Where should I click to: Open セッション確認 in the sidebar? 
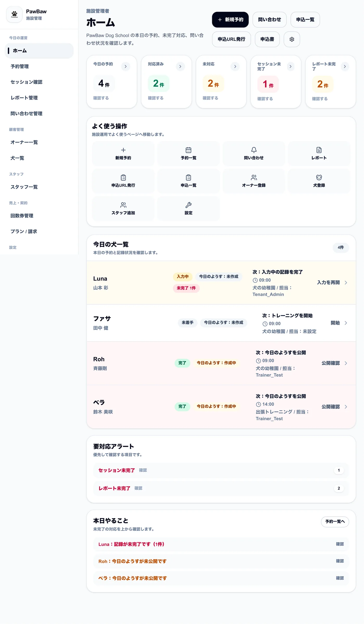(x=39, y=82)
